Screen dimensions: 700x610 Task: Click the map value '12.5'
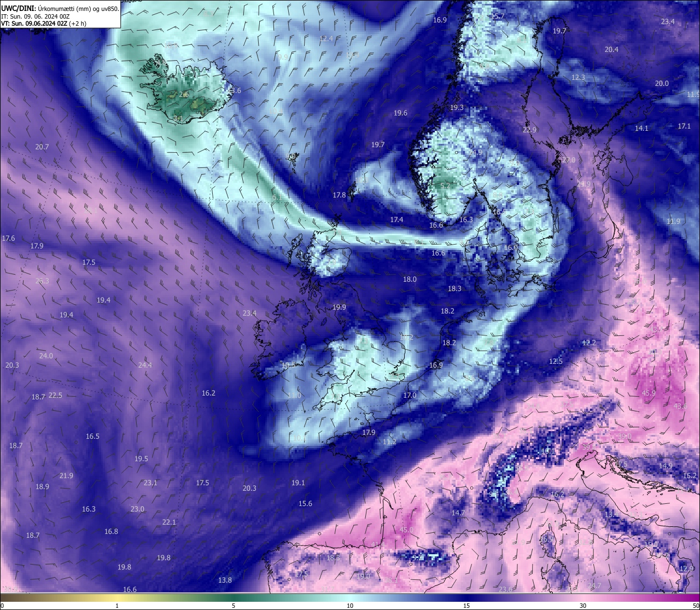[556, 361]
